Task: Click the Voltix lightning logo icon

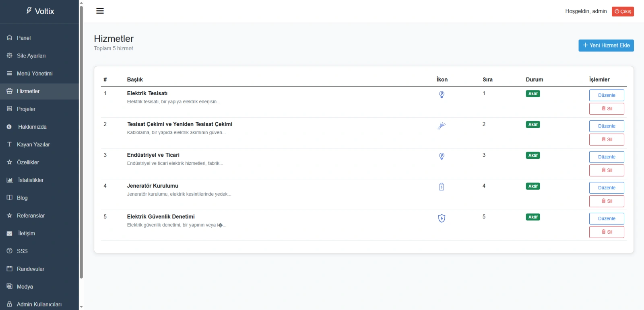Action: (29, 11)
